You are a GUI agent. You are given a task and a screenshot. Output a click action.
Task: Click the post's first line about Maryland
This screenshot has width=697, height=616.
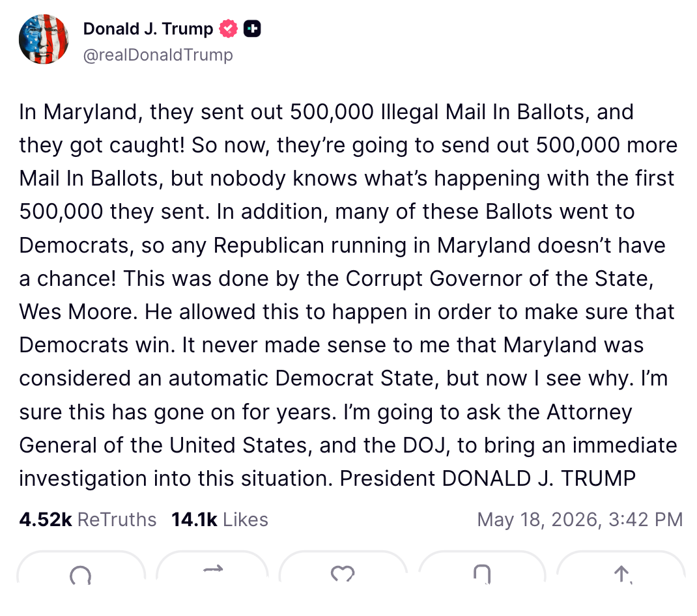click(326, 112)
